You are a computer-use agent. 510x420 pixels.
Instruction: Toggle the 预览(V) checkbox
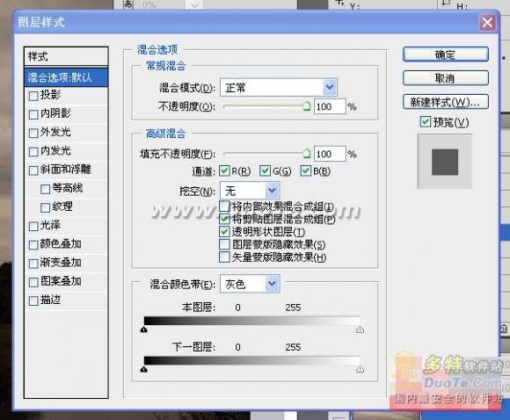425,121
